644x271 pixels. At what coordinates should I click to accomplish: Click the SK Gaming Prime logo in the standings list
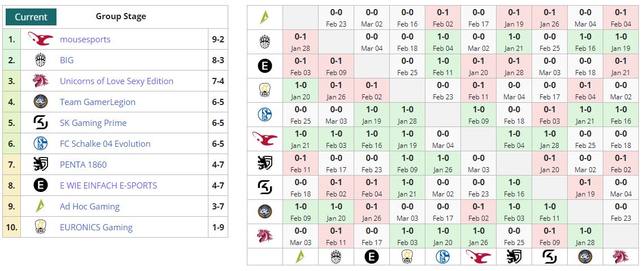pos(40,123)
